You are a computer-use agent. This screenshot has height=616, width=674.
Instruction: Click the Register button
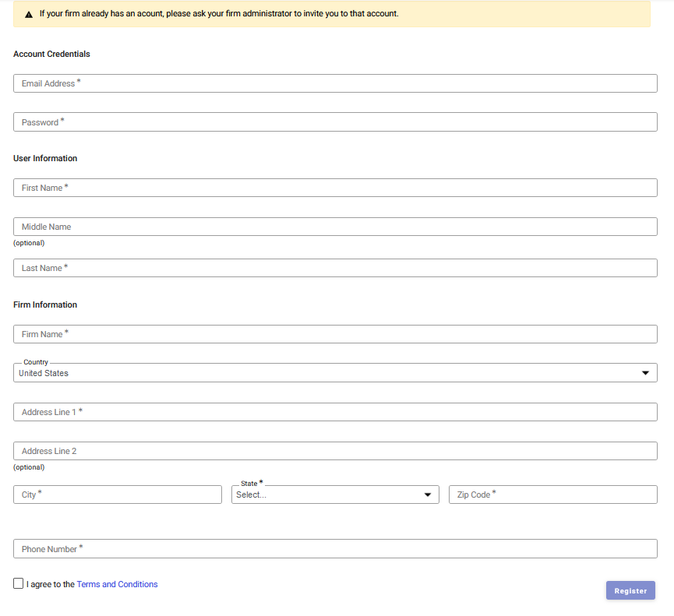pyautogui.click(x=630, y=590)
